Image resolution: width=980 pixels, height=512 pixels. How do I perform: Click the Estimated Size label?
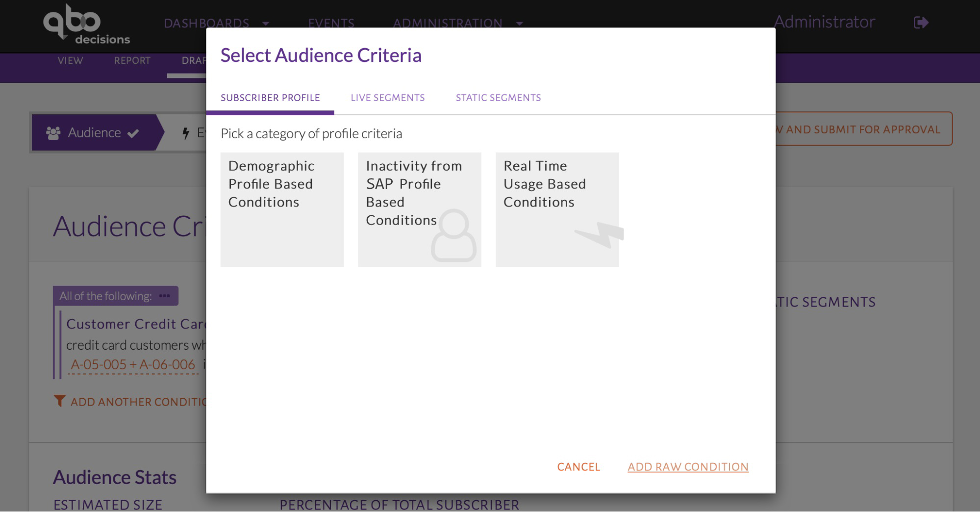pos(108,505)
